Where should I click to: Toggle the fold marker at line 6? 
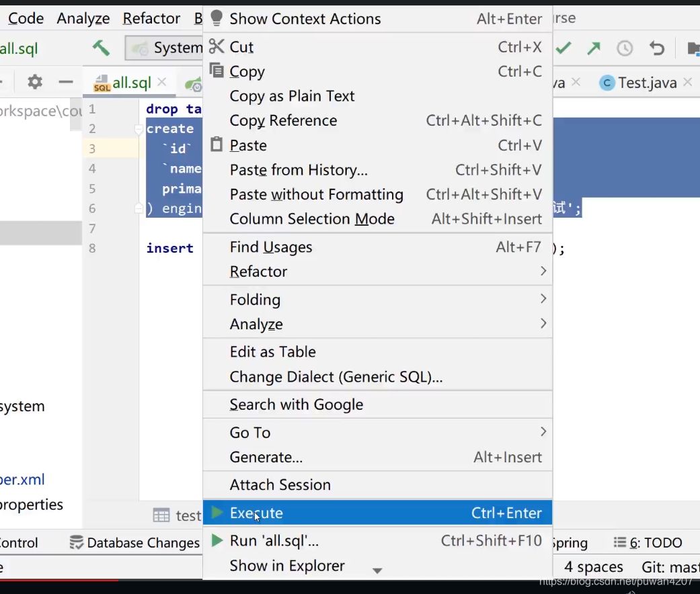pyautogui.click(x=139, y=208)
